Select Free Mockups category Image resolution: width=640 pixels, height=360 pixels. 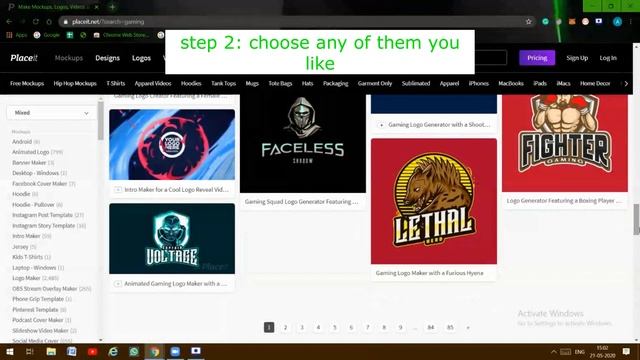click(x=27, y=83)
